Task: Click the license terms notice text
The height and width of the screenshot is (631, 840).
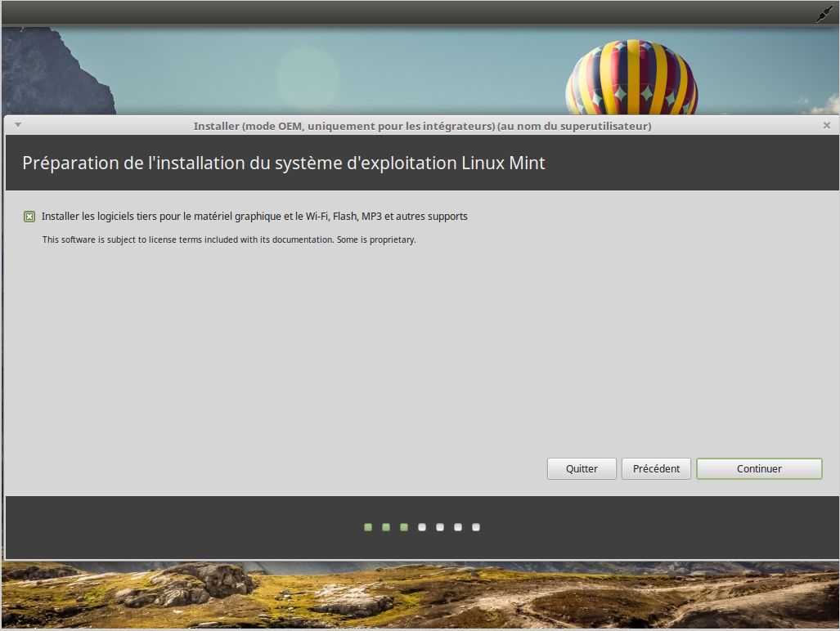Action: click(x=229, y=239)
